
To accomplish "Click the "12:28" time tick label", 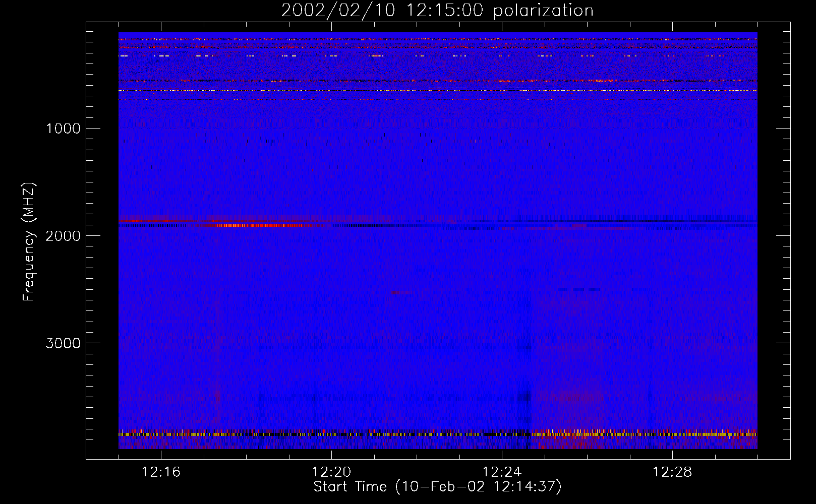I will point(672,472).
